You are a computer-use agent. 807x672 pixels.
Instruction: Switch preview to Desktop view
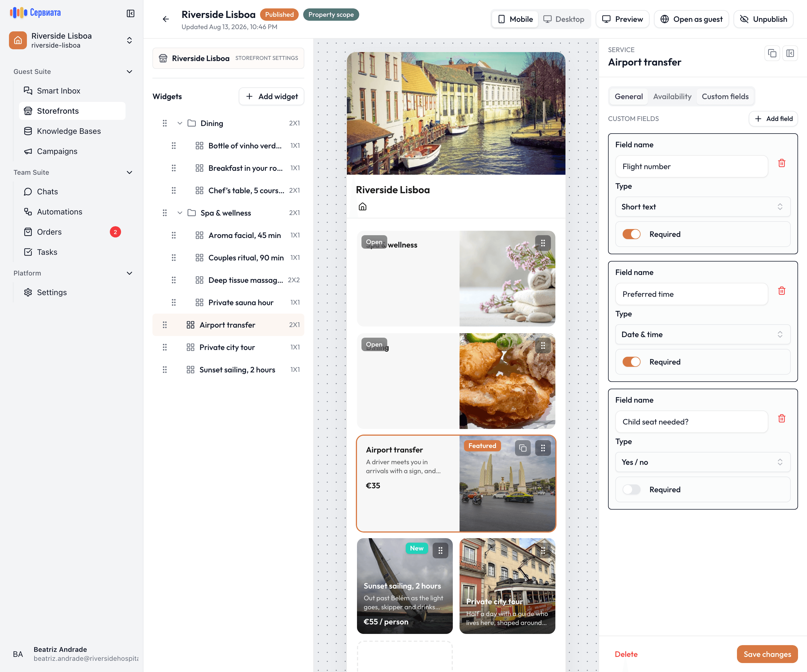tap(564, 19)
